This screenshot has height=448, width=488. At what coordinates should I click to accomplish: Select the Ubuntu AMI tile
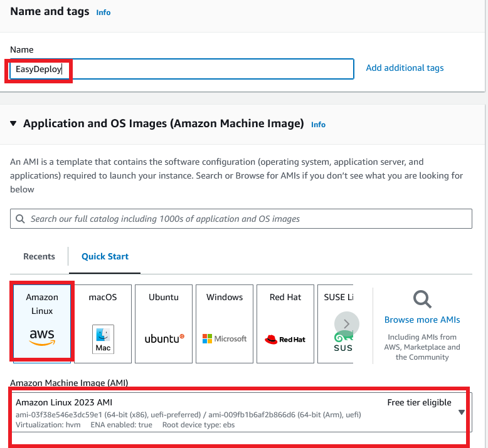(x=164, y=323)
